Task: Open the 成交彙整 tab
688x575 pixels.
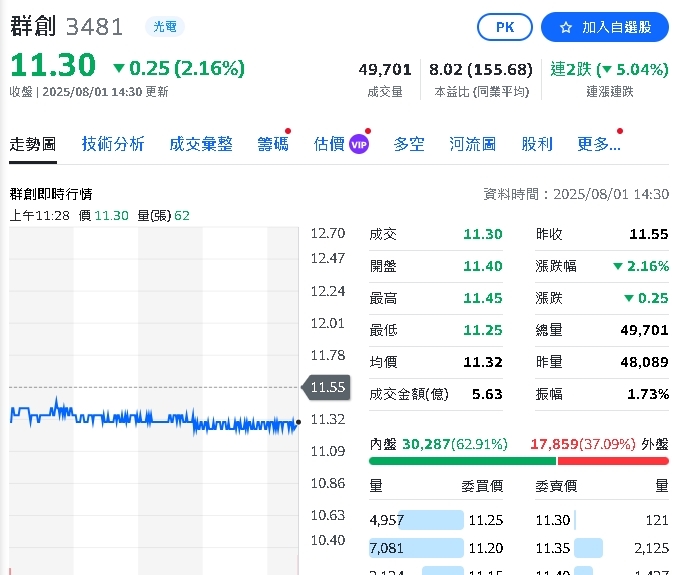Action: pyautogui.click(x=201, y=144)
